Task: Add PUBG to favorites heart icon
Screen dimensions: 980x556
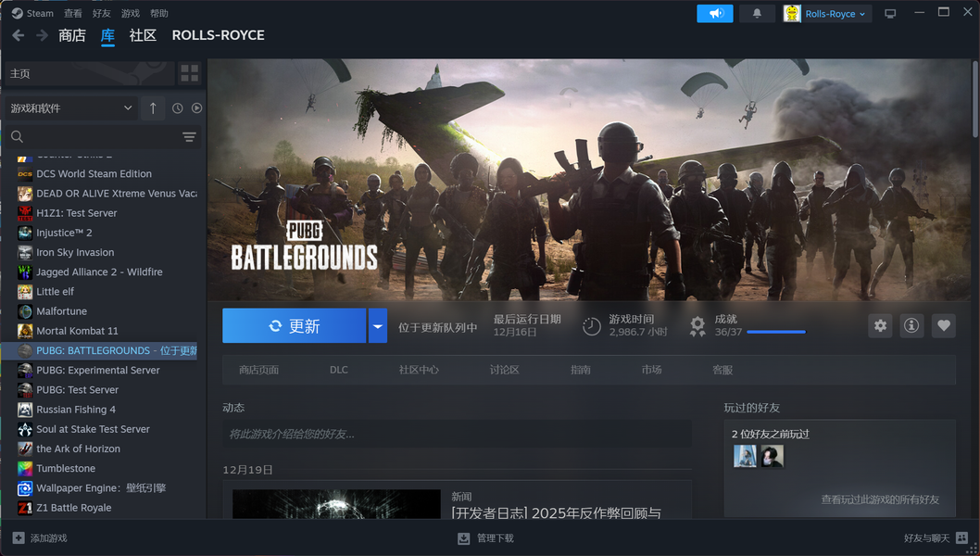Action: point(944,325)
